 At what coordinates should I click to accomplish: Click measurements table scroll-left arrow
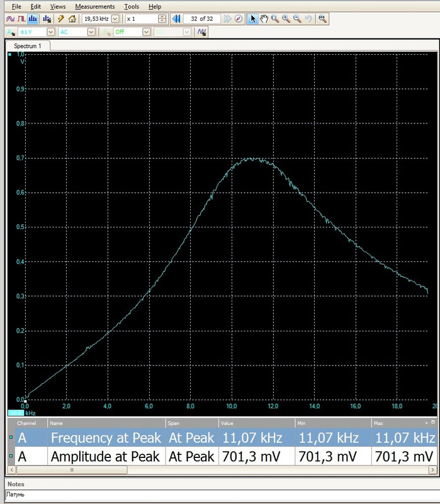11,470
